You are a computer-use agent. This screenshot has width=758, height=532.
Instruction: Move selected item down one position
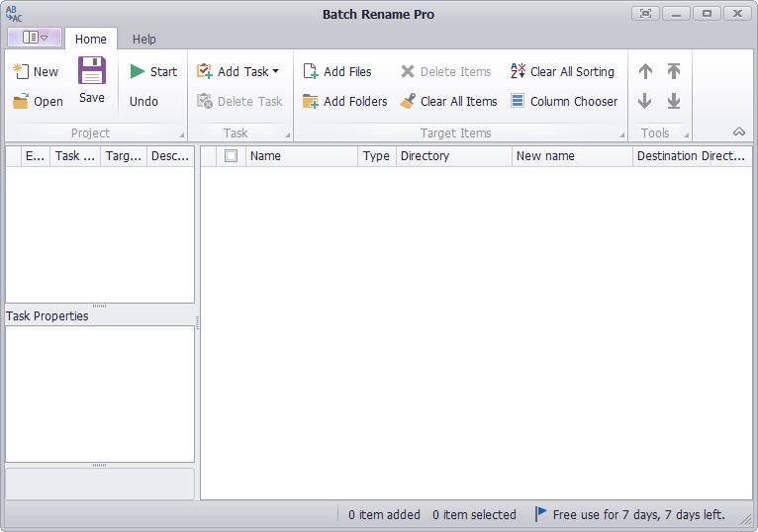[x=645, y=101]
